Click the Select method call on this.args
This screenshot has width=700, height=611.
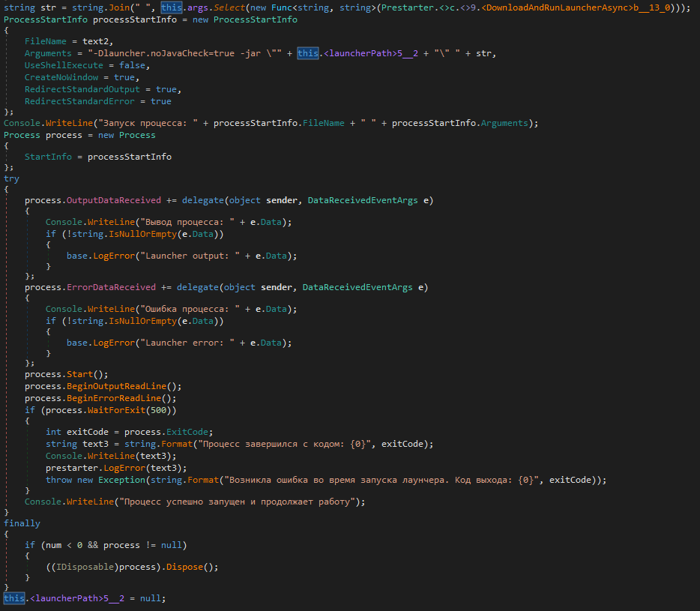pyautogui.click(x=229, y=7)
